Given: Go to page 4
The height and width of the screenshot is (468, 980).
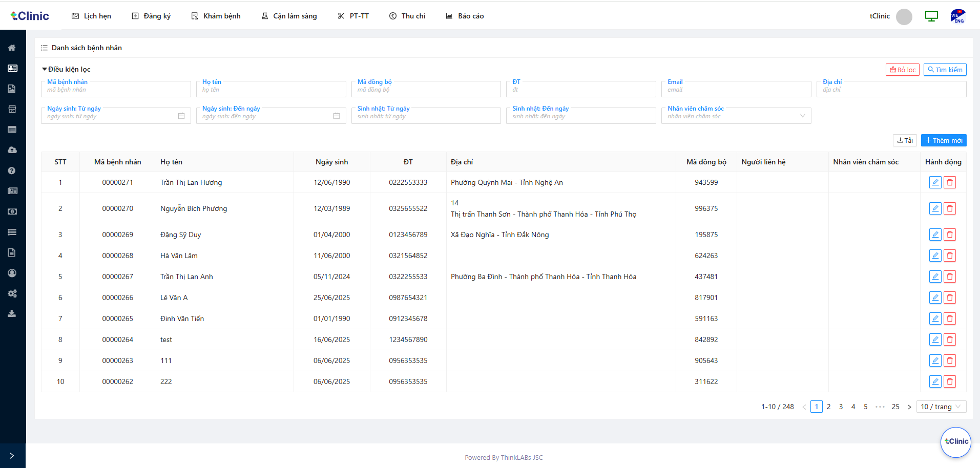Looking at the screenshot, I should pos(853,407).
